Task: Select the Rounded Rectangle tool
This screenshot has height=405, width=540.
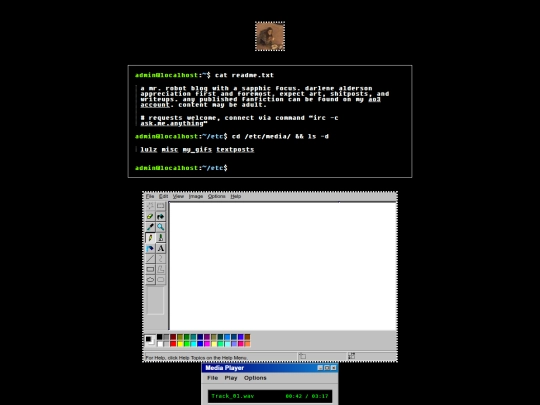Action: [x=161, y=280]
